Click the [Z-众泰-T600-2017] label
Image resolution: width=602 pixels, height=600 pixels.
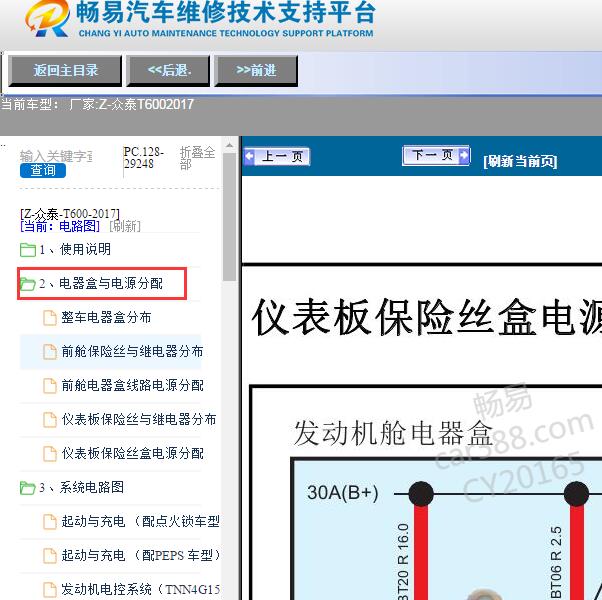point(70,213)
